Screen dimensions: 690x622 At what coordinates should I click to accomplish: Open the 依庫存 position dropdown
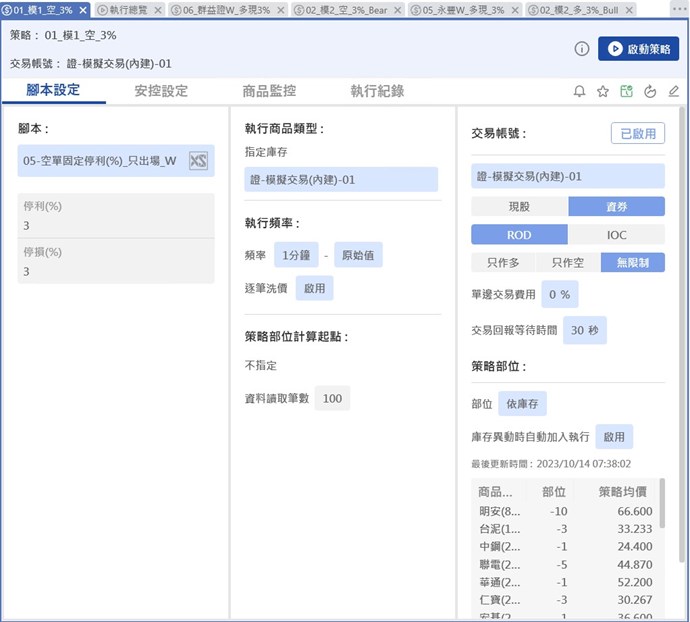(x=522, y=403)
